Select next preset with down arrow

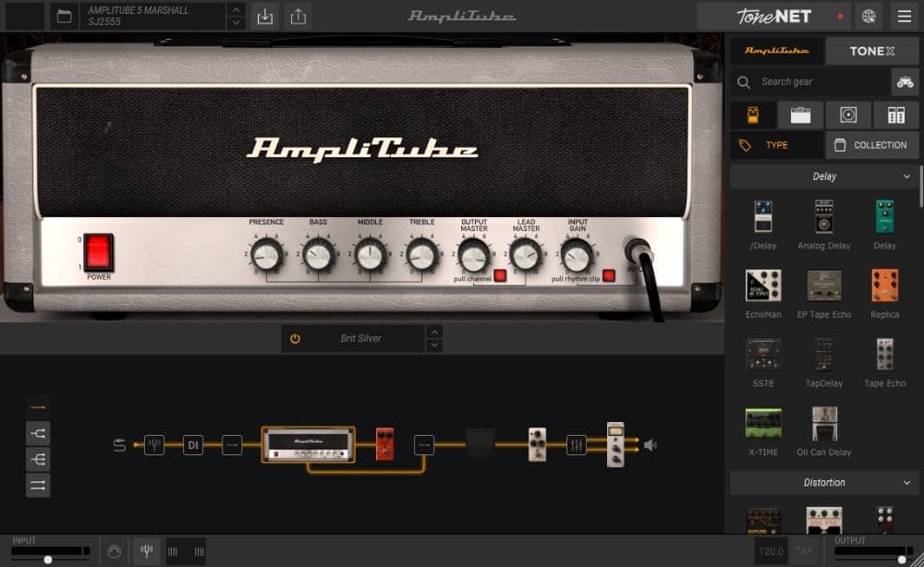(236, 23)
